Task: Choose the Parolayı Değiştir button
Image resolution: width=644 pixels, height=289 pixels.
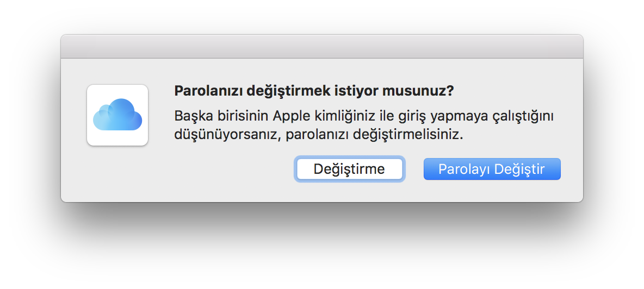Action: point(492,169)
